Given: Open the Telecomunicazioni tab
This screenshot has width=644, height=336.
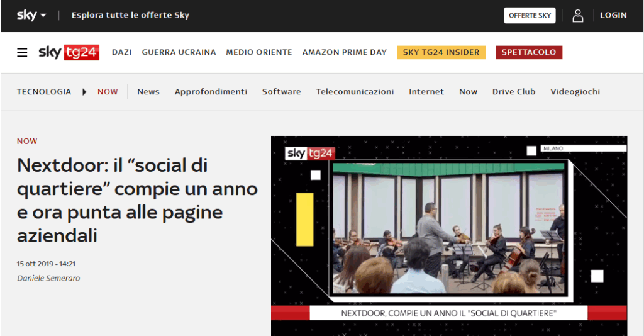Looking at the screenshot, I should click(x=355, y=92).
